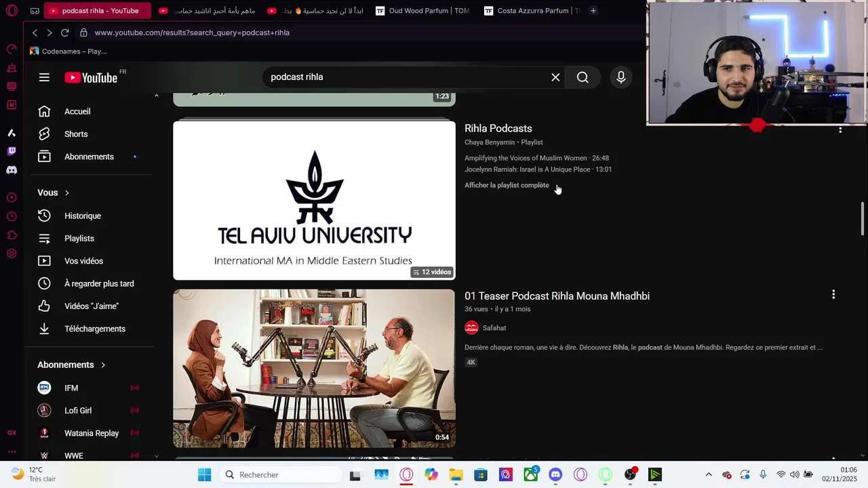Open the volume control in system tray

pyautogui.click(x=795, y=474)
